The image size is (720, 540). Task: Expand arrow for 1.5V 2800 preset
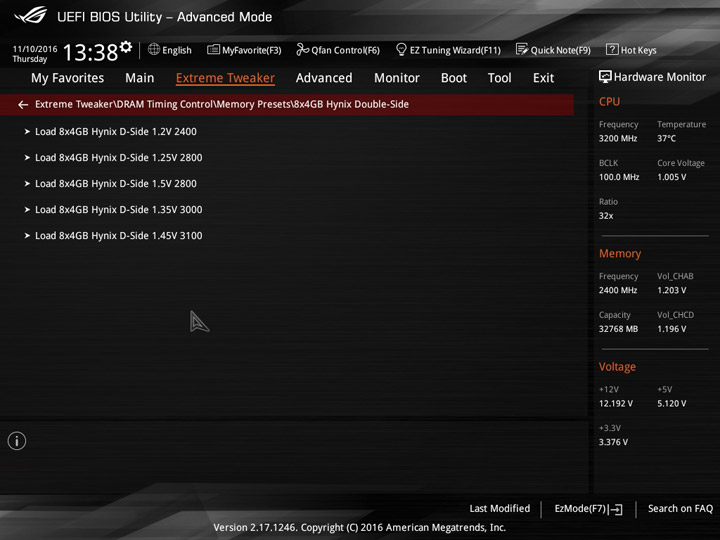[x=27, y=184]
